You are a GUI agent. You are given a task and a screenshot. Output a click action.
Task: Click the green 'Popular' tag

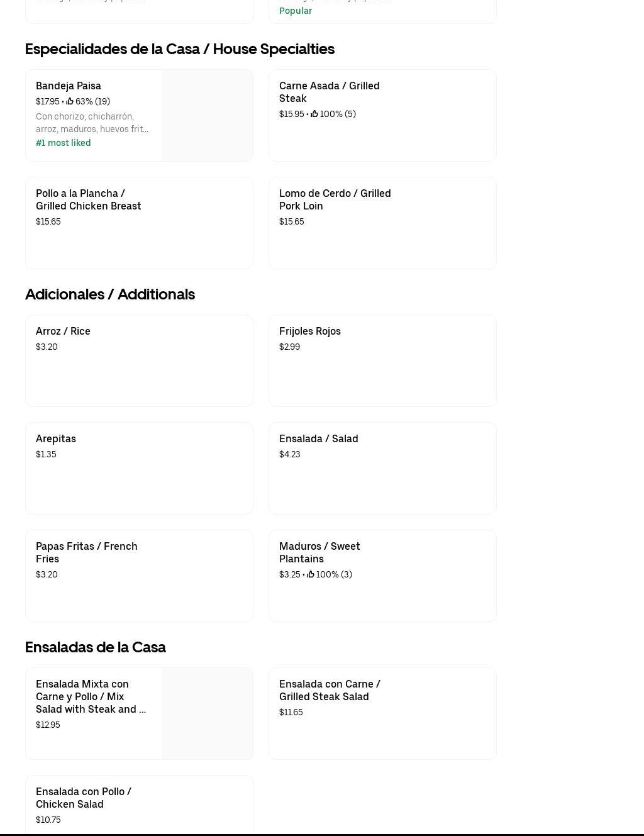pos(296,11)
